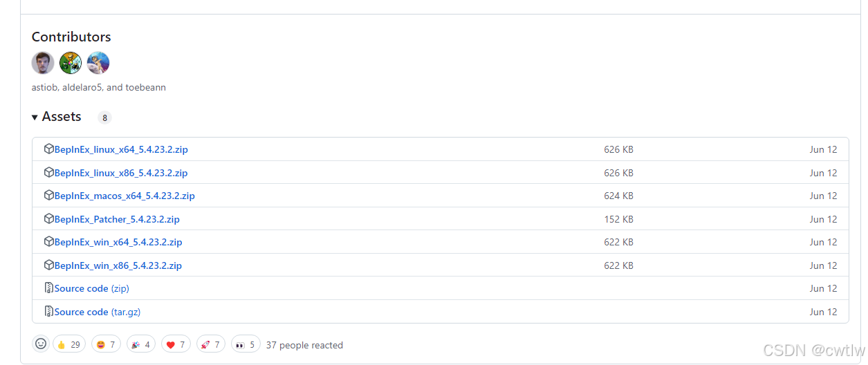Toggle the rocket reaction with 7

(211, 344)
